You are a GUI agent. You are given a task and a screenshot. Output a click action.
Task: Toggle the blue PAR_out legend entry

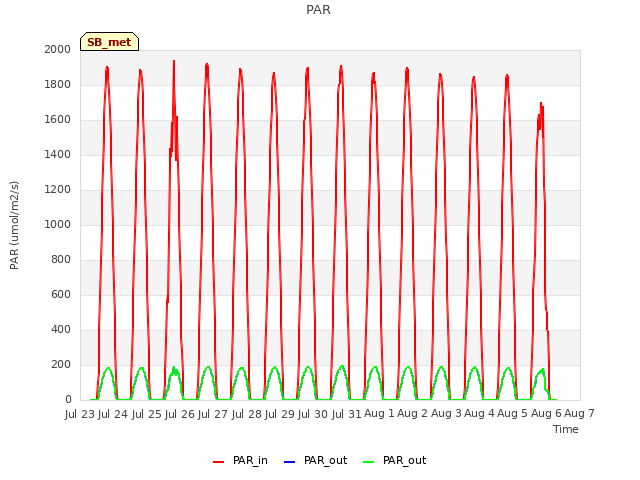315,460
